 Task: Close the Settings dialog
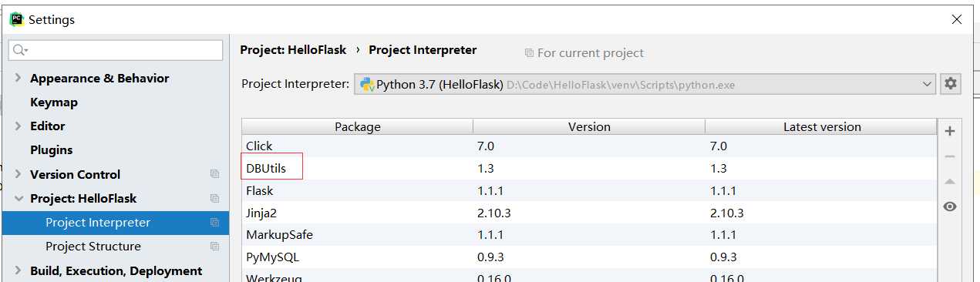tap(956, 19)
